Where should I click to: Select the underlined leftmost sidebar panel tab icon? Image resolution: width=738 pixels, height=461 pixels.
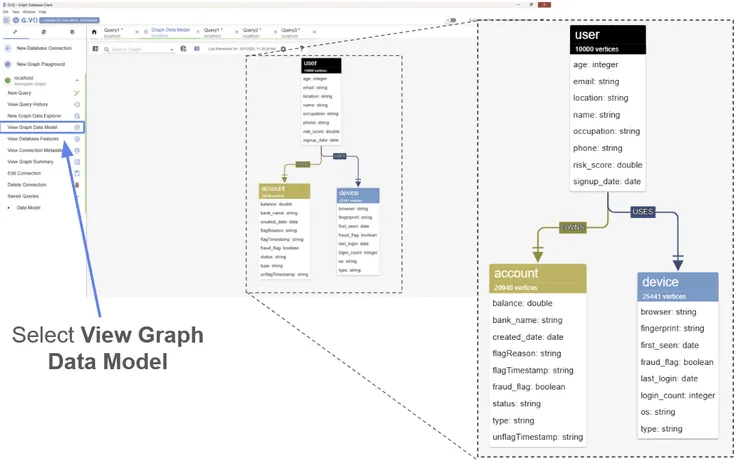coord(15,32)
